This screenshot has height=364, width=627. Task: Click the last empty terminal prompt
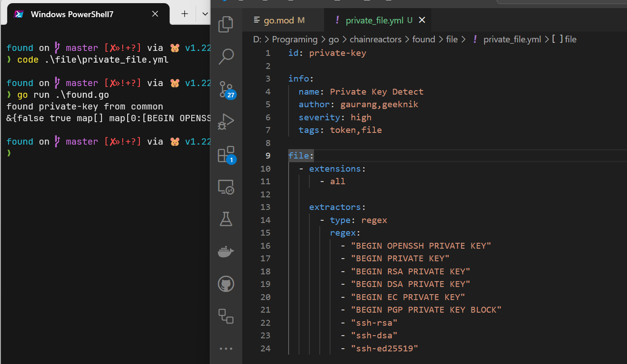click(9, 153)
